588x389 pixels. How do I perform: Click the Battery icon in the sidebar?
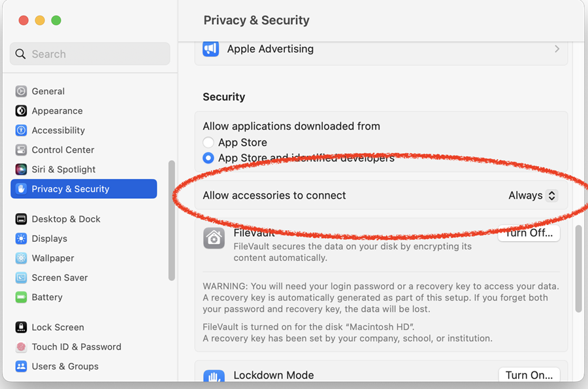coord(21,297)
